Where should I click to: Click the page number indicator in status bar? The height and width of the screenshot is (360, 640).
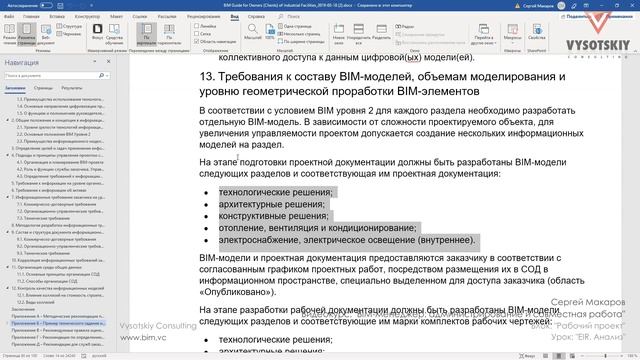(x=20, y=356)
